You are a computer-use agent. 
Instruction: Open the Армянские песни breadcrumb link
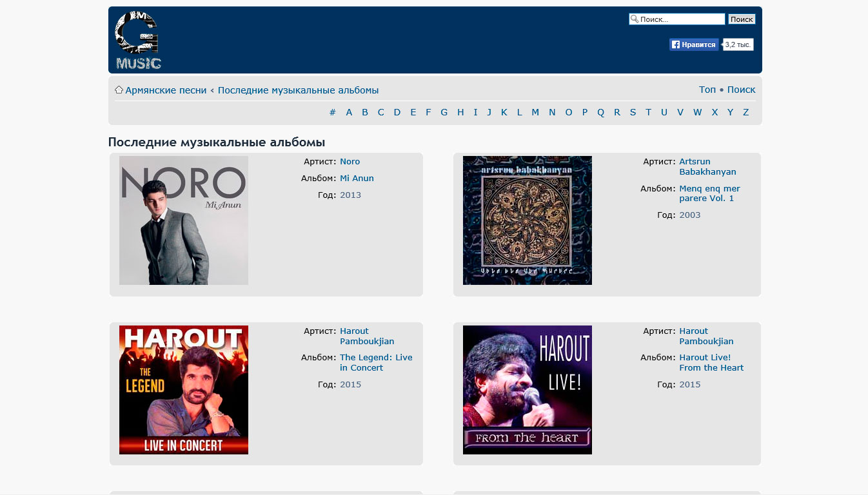[166, 90]
